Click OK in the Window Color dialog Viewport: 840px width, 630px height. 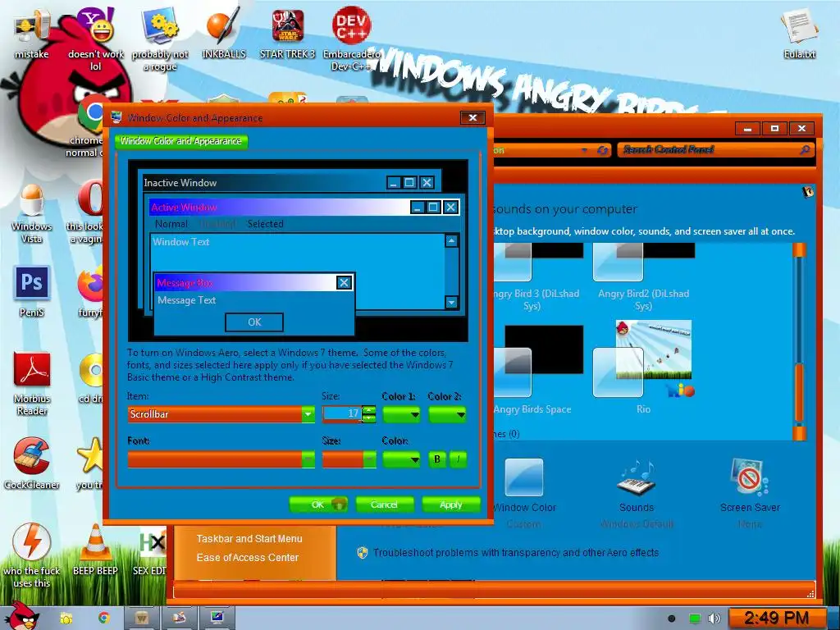click(x=318, y=504)
